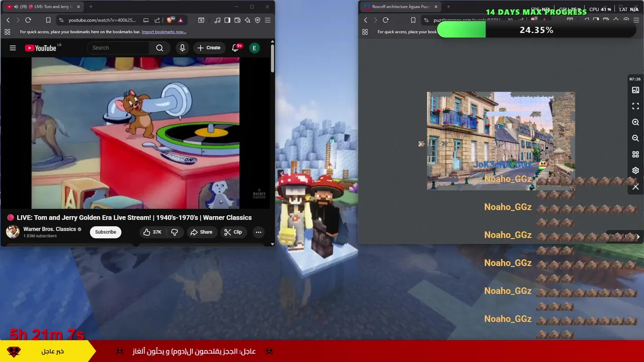Screen dimensions: 644x362
Task: Close the Tom and Jerry tab
Action: pos(78,7)
